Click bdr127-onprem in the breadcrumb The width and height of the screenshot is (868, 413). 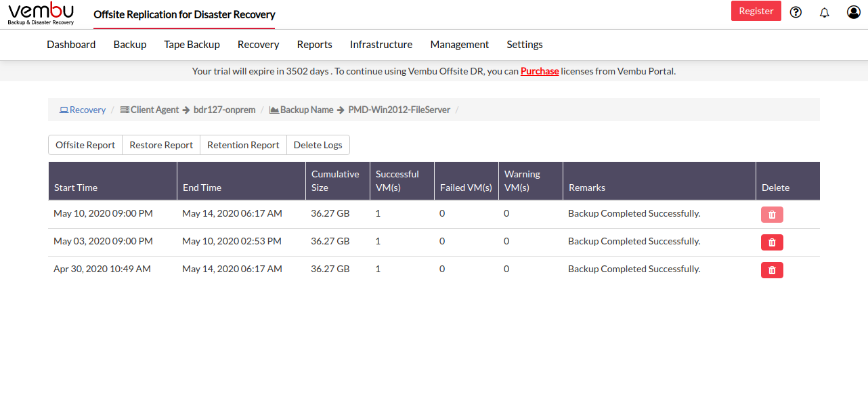[x=225, y=110]
